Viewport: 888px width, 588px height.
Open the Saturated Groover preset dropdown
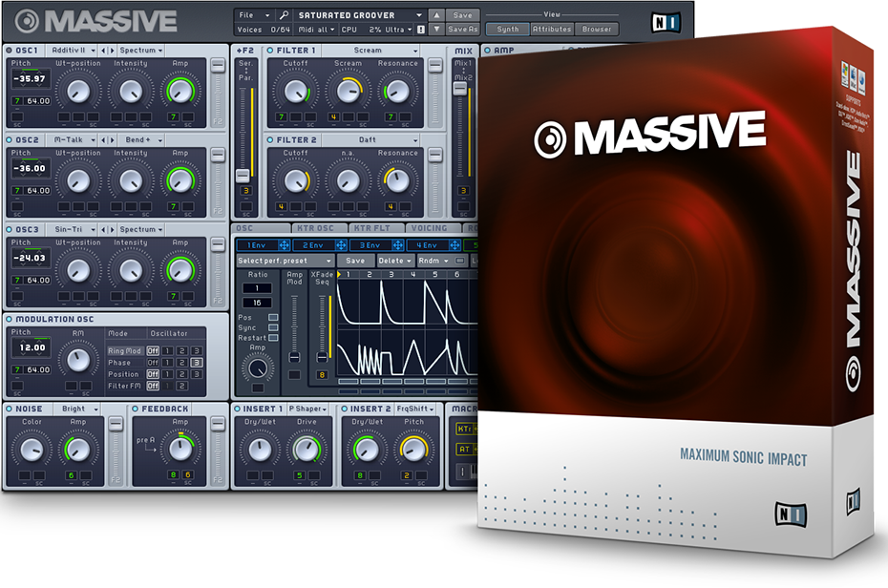360,15
